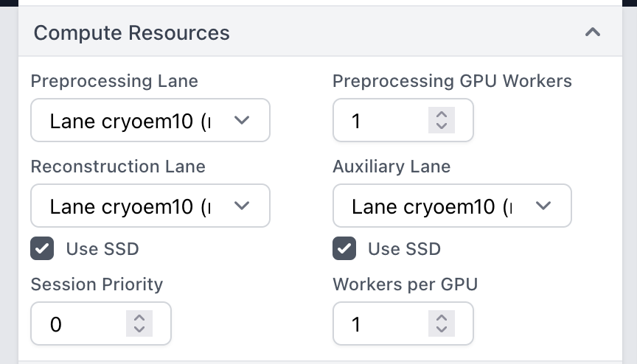Expand the Auxiliary Lane dropdown

pos(451,206)
